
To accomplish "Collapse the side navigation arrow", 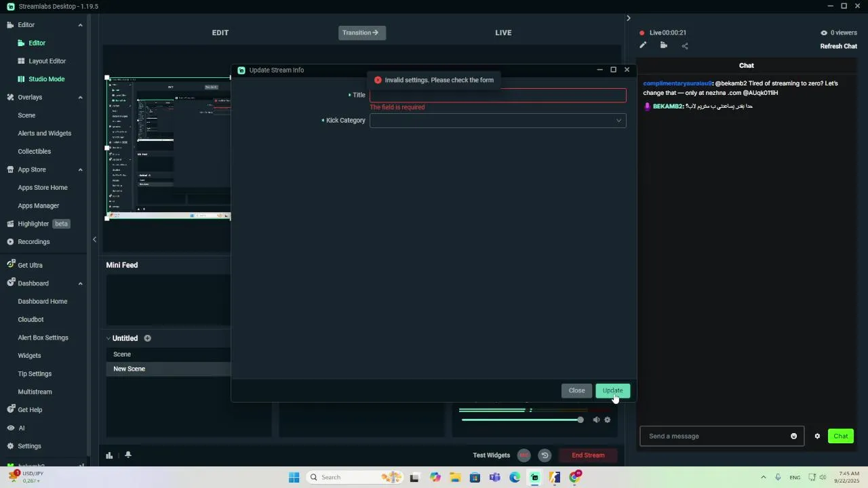I will (x=94, y=239).
